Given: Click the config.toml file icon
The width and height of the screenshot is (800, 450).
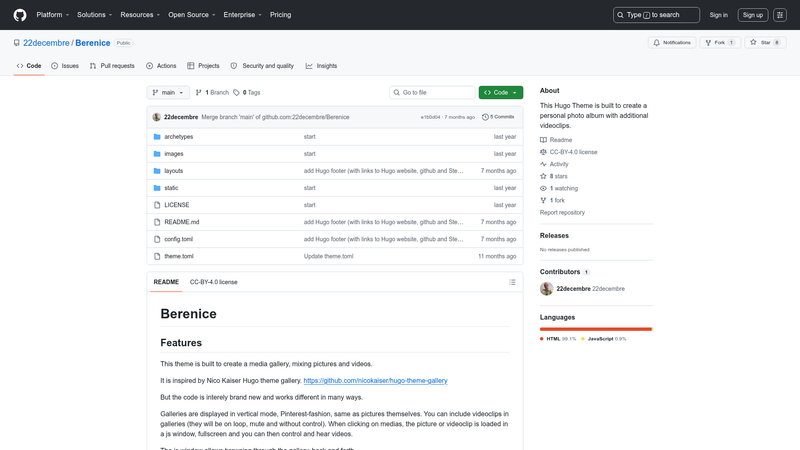Looking at the screenshot, I should [157, 239].
